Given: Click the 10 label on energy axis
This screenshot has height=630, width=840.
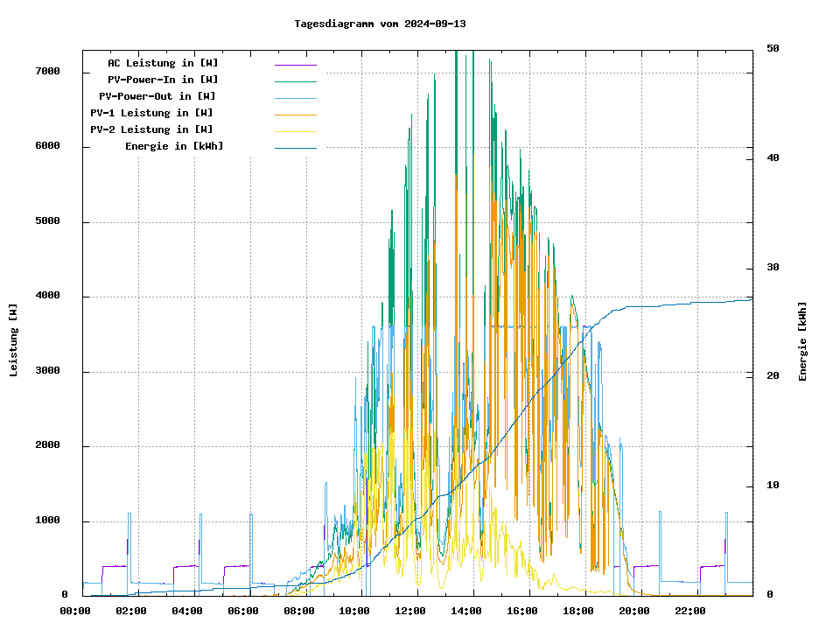Looking at the screenshot, I should click(773, 486).
